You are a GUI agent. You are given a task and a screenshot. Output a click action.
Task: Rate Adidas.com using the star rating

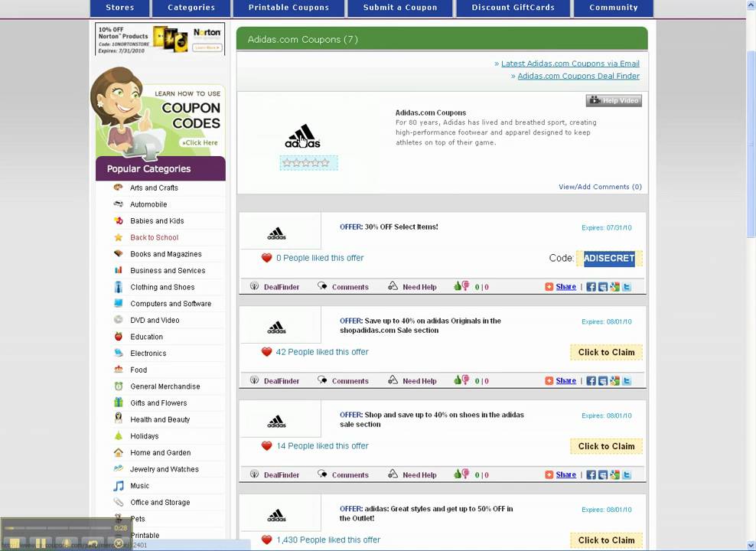308,163
